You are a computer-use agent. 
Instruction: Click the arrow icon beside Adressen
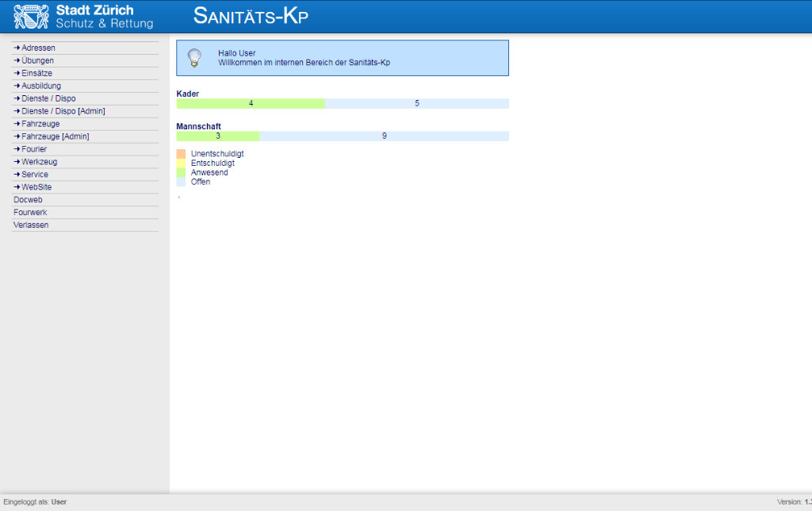pyautogui.click(x=17, y=48)
